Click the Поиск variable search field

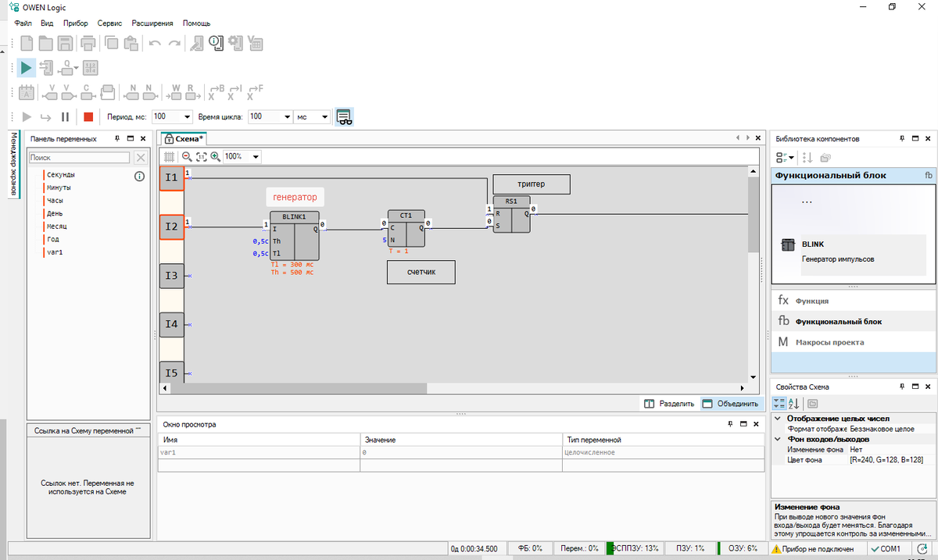[79, 158]
